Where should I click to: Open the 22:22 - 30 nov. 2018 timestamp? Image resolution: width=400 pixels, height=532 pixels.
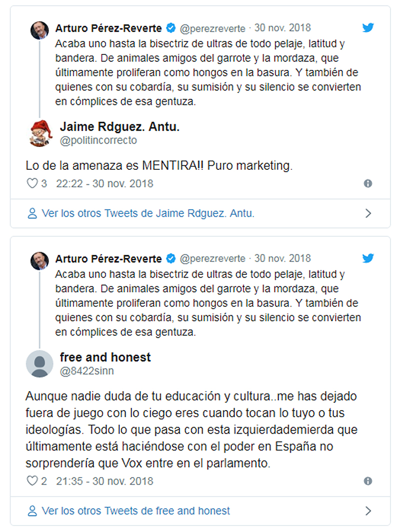click(x=105, y=183)
